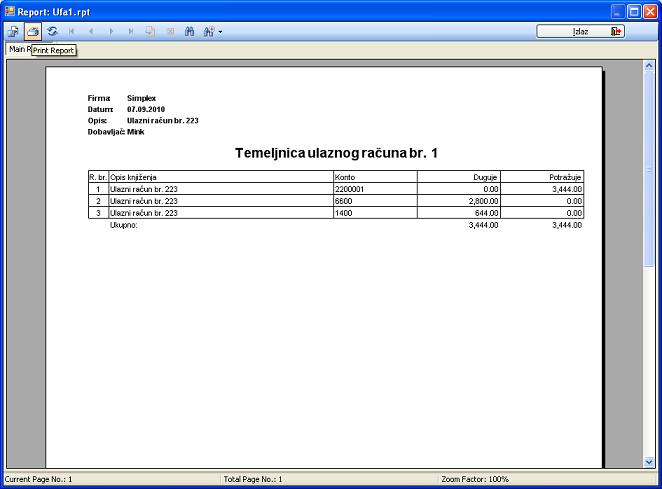This screenshot has width=662, height=489.
Task: Refresh the report with the toolbar icon
Action: point(52,32)
